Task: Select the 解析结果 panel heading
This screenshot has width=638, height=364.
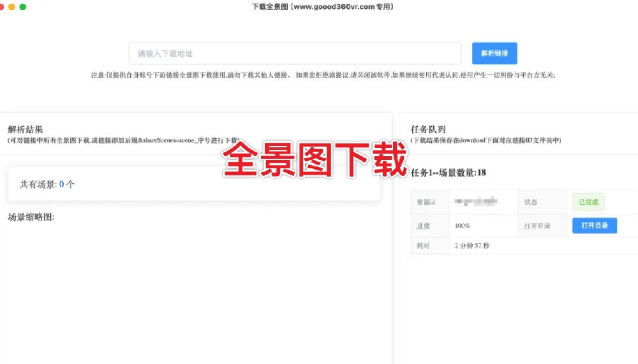Action: [x=26, y=129]
